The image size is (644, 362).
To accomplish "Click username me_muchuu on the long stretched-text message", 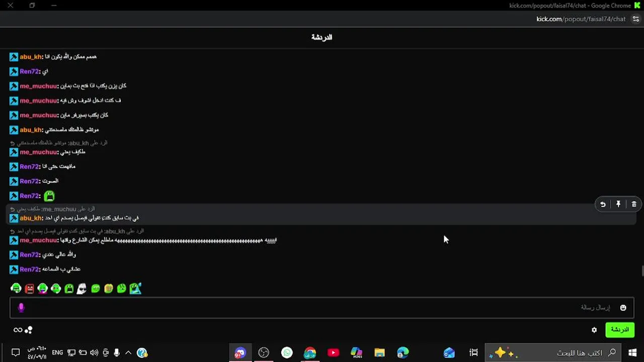I will tap(39, 240).
